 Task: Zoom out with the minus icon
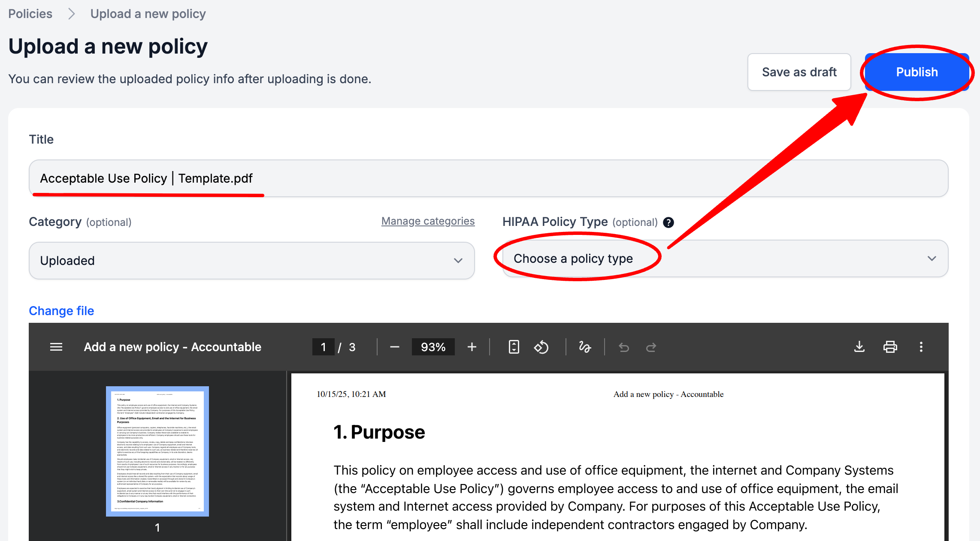click(395, 347)
